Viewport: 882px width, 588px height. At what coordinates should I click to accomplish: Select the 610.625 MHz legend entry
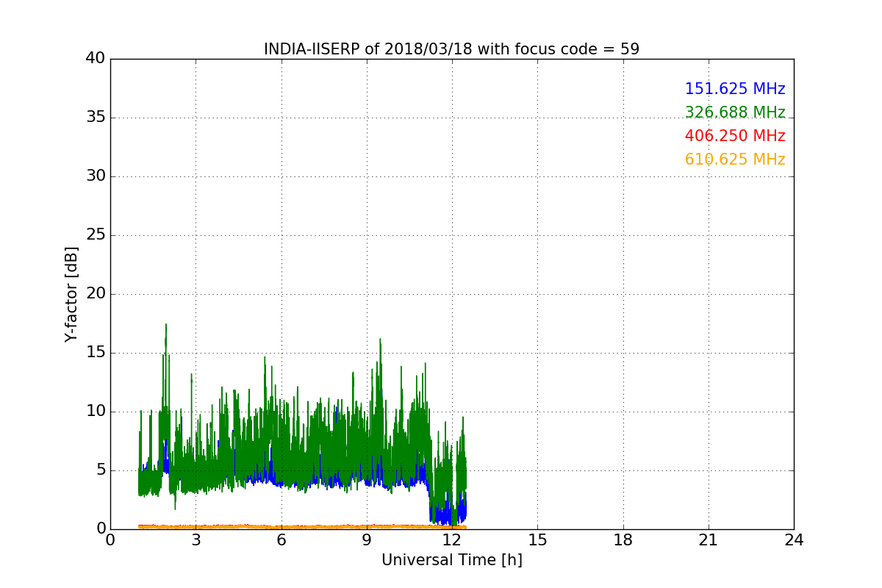point(735,159)
